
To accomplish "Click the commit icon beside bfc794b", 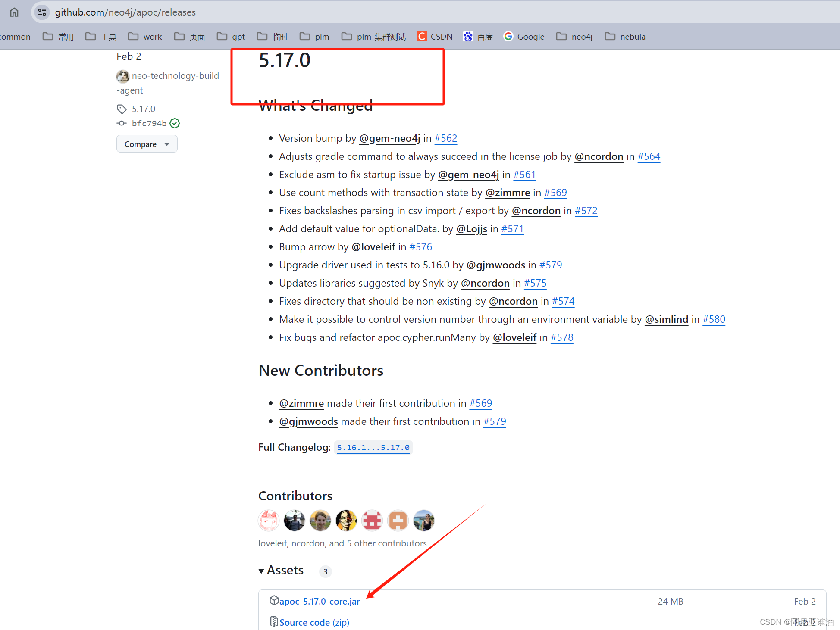I will point(122,123).
